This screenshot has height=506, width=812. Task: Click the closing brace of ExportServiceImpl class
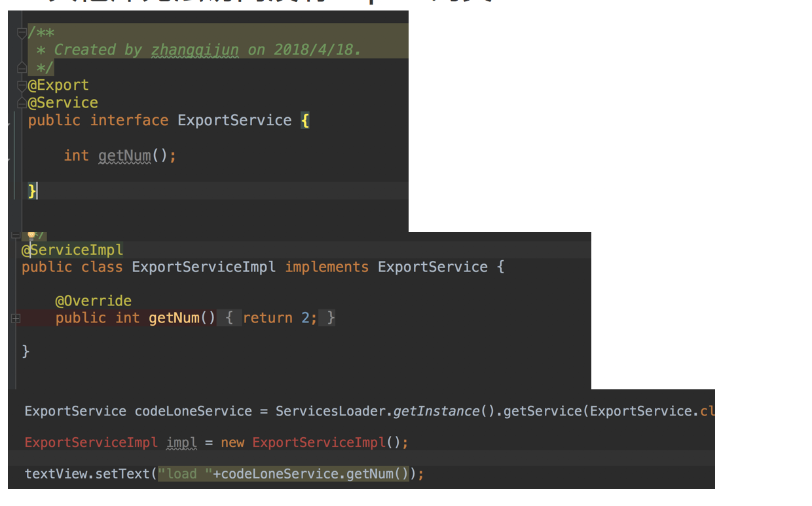(x=26, y=351)
